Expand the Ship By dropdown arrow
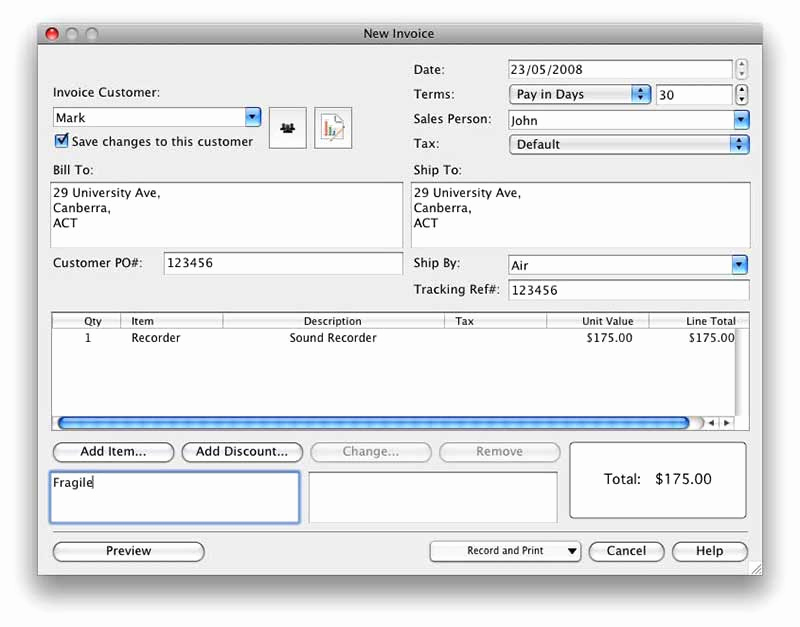 click(x=739, y=265)
